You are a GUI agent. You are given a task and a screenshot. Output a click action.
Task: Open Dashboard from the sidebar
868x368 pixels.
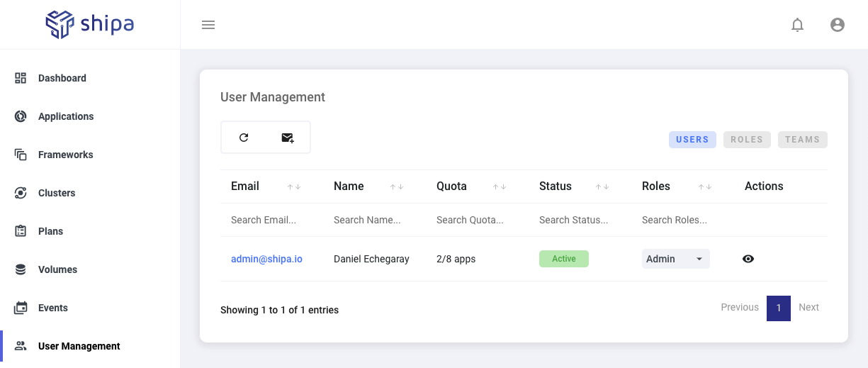point(62,78)
